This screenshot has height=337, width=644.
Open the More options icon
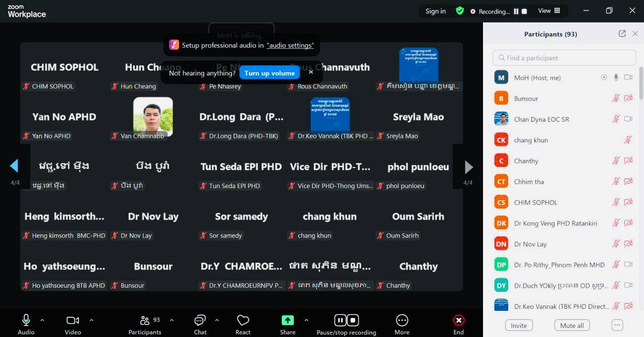point(402,320)
